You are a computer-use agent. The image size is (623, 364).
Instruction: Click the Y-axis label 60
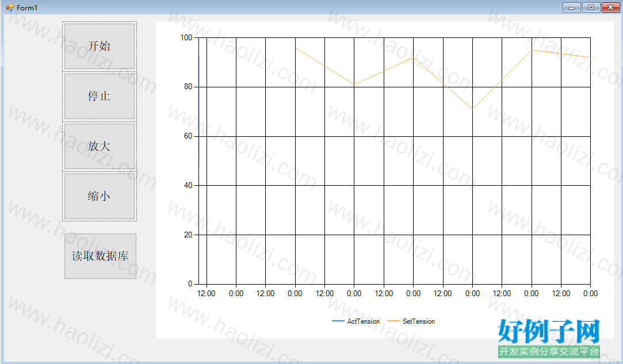point(188,136)
